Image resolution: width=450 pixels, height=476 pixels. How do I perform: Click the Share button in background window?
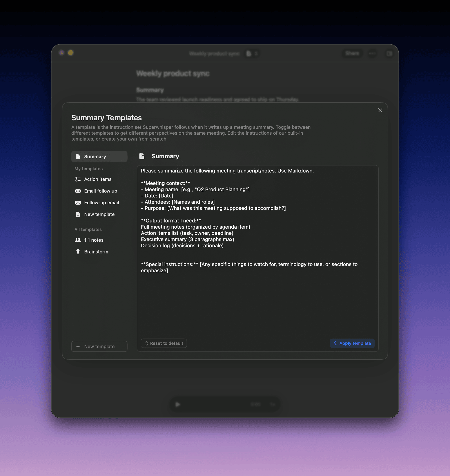(x=352, y=53)
